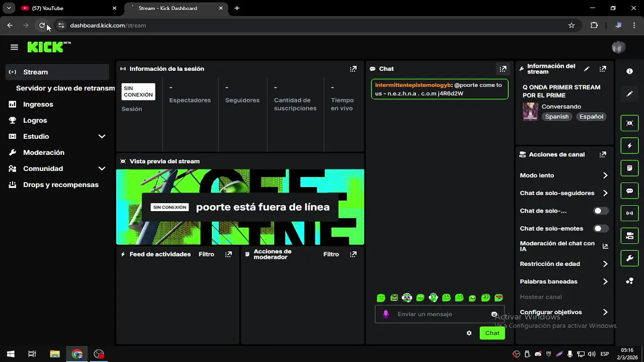Image resolution: width=644 pixels, height=362 pixels.
Task: Open the emoji picker in message box
Action: tap(494, 314)
